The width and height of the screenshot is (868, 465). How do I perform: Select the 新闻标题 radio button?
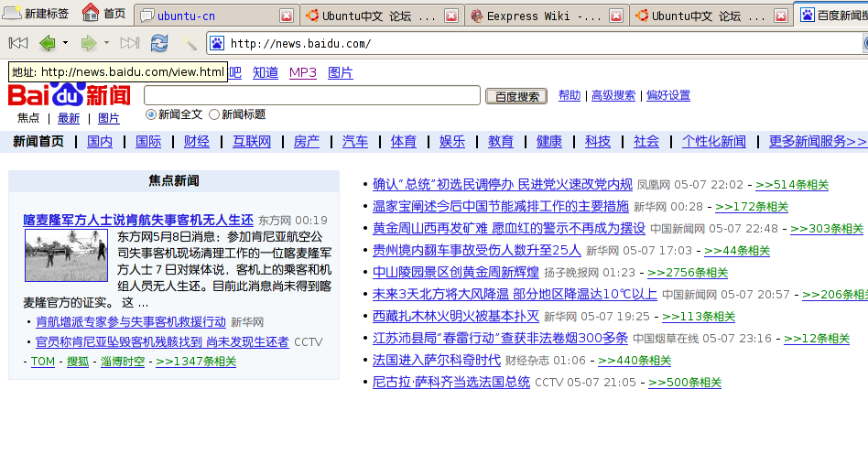pyautogui.click(x=214, y=114)
